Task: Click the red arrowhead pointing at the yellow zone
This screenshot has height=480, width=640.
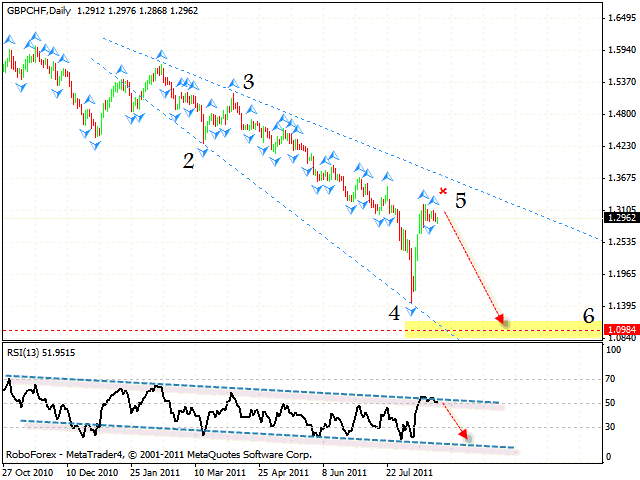Action: coord(498,319)
